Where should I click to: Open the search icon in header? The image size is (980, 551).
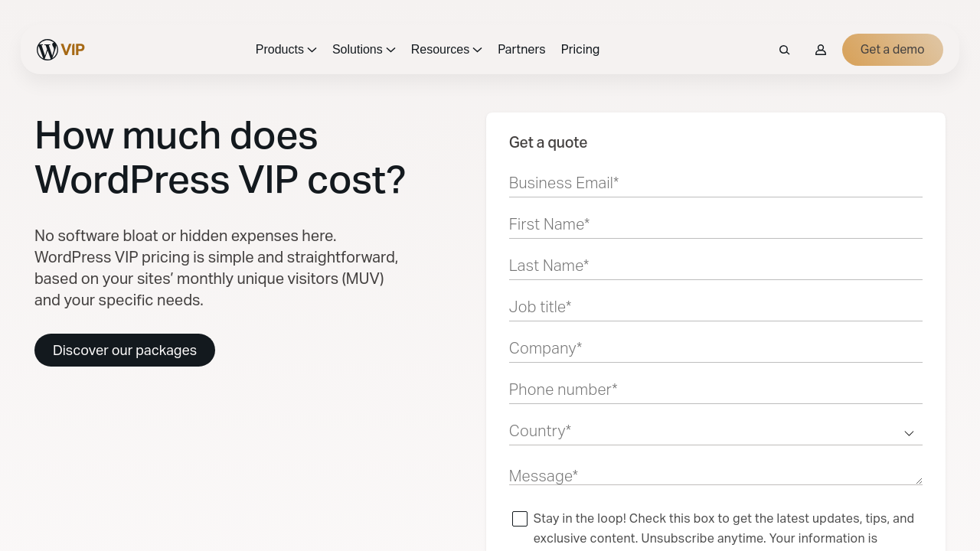point(784,50)
